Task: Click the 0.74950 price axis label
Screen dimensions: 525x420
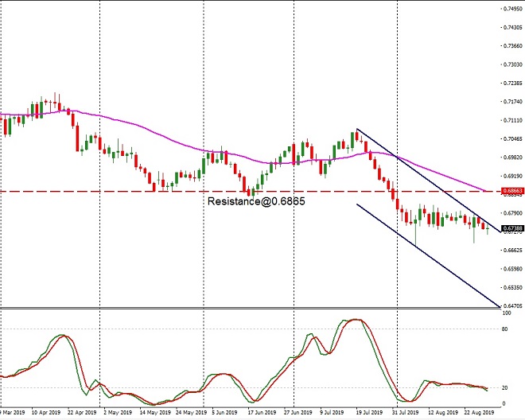Action: 513,9
